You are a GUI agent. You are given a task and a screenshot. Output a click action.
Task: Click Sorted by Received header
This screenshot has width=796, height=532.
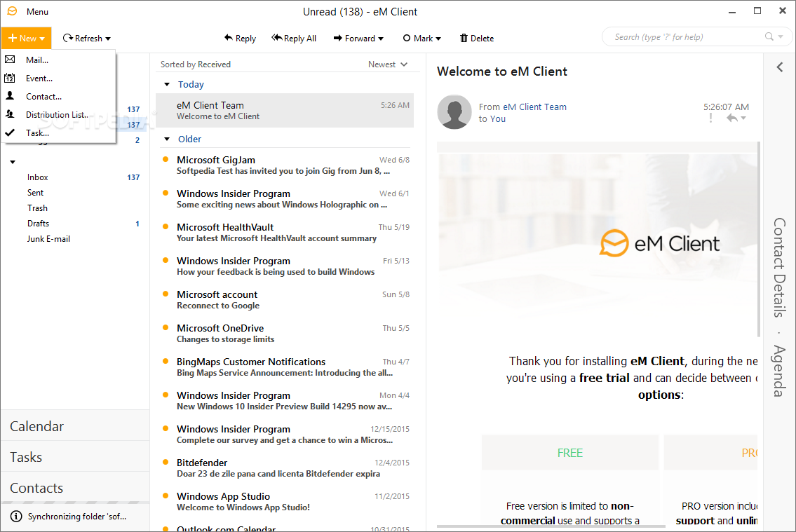pos(196,64)
